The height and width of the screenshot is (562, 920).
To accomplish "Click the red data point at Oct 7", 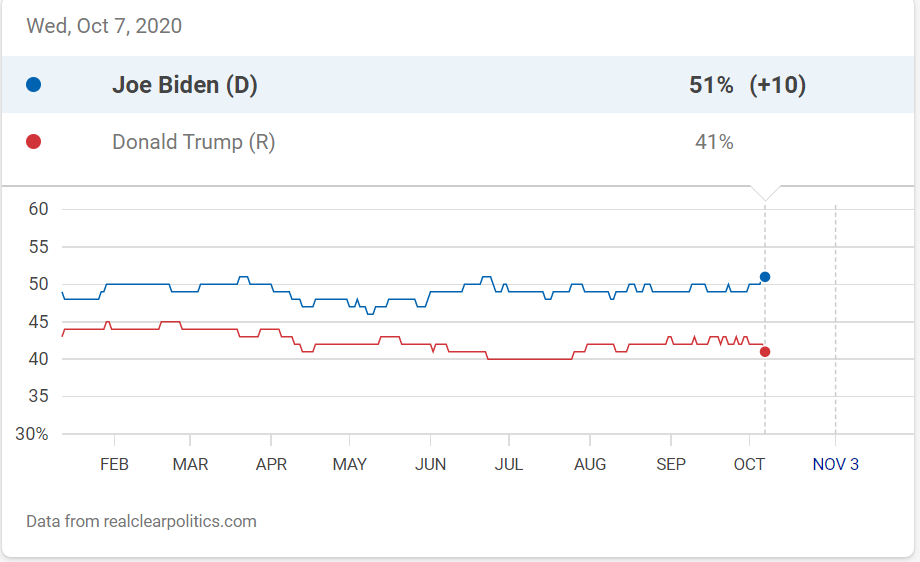I will click(x=765, y=351).
